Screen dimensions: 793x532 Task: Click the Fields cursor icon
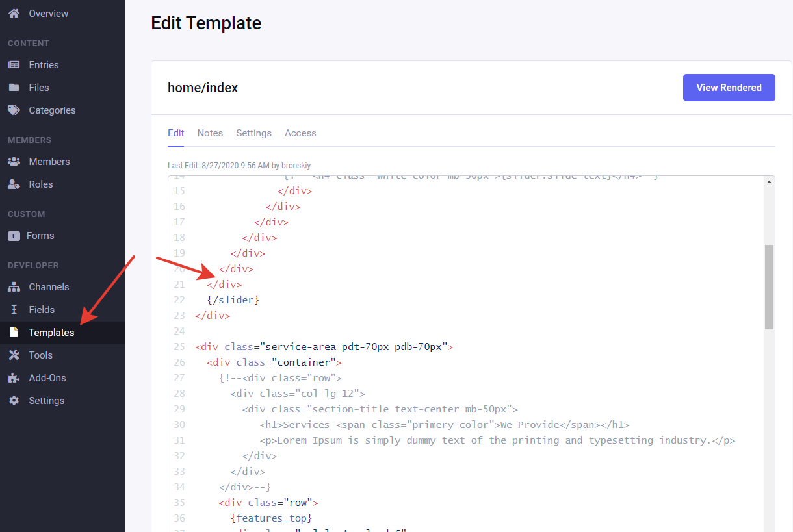(x=14, y=310)
